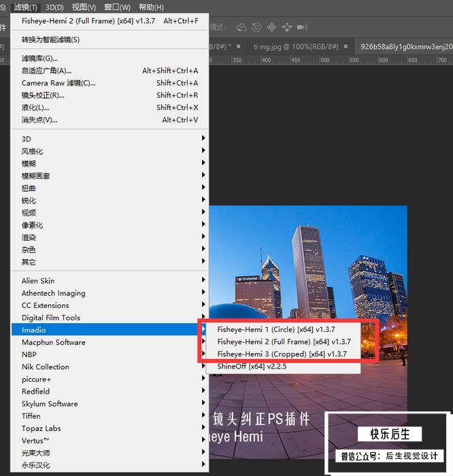Open Camera Raw 滤镜(C) filter
This screenshot has height=476, width=453.
pos(110,83)
